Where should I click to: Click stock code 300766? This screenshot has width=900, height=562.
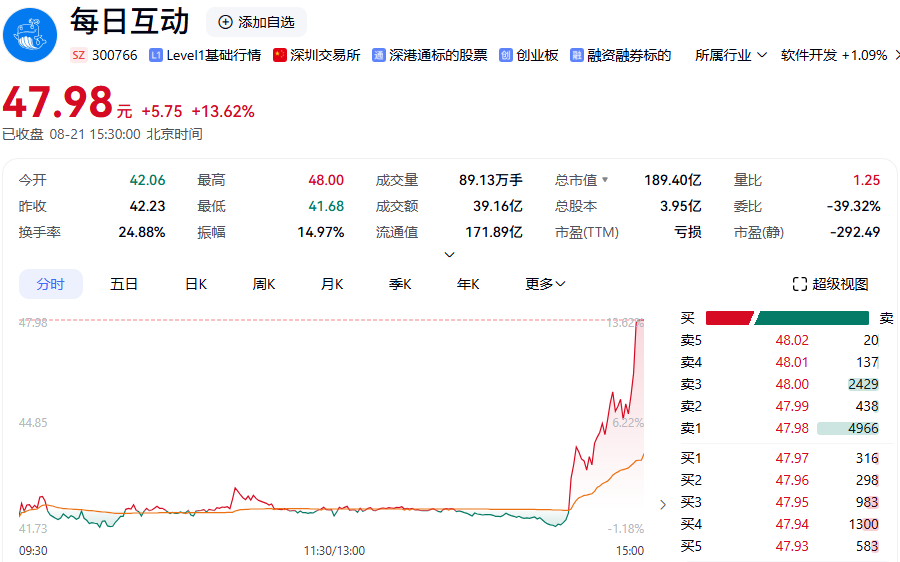tap(115, 55)
